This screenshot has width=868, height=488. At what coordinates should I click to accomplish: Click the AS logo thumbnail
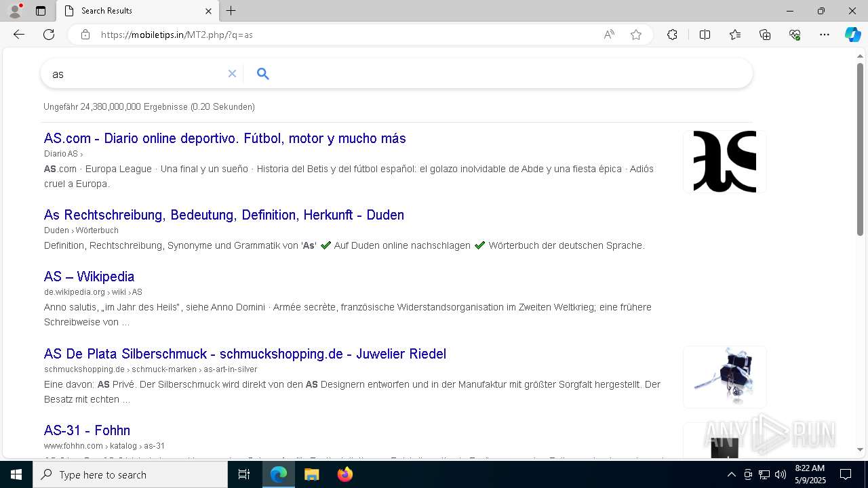(x=725, y=162)
